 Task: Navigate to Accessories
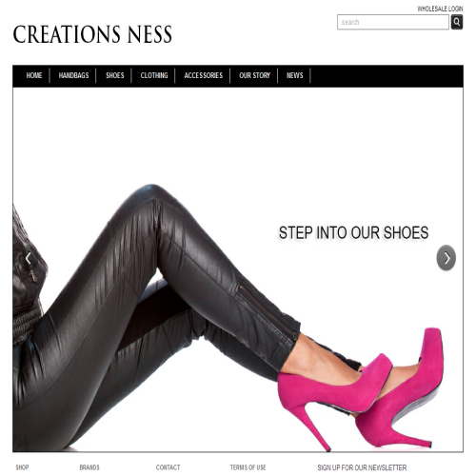point(204,75)
